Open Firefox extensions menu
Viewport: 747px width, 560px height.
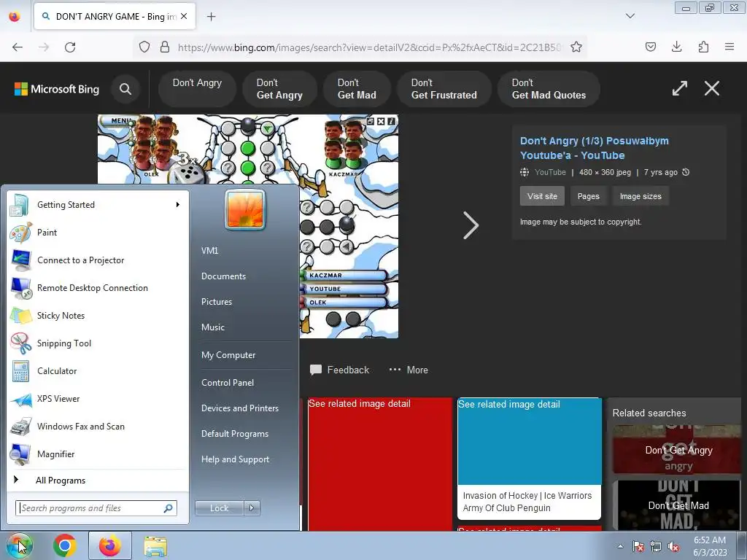(x=703, y=47)
